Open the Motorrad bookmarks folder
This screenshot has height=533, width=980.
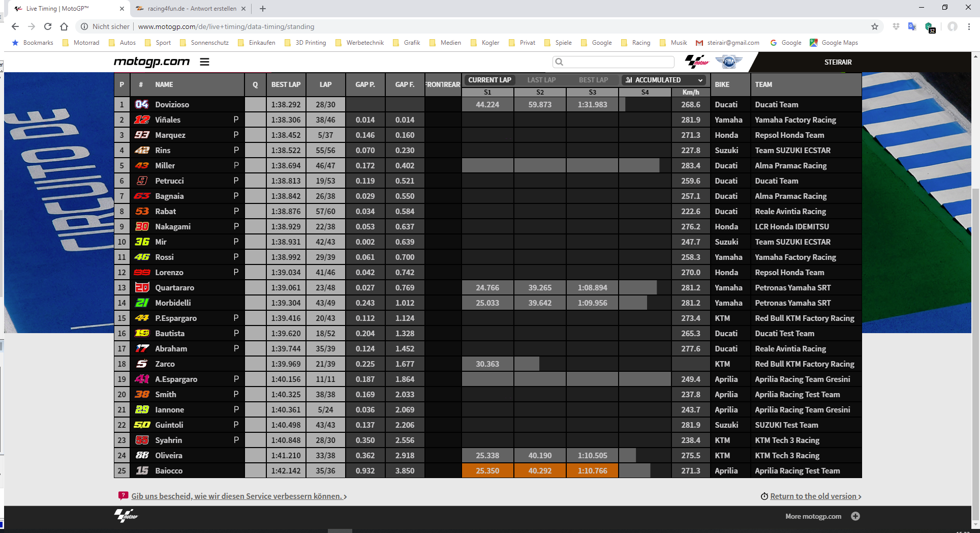pyautogui.click(x=81, y=43)
